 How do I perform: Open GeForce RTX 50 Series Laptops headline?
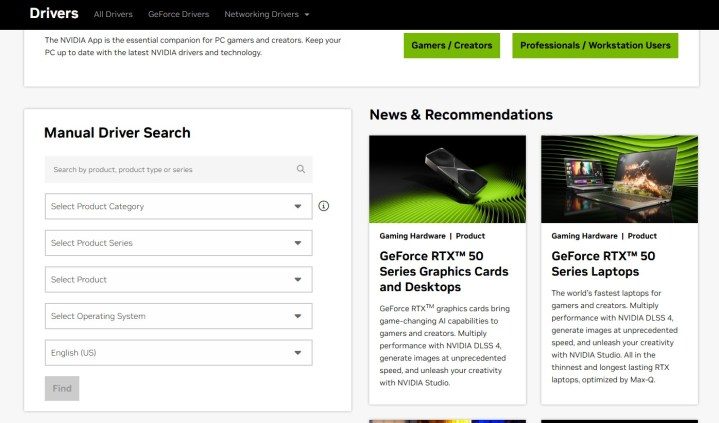[x=603, y=263]
